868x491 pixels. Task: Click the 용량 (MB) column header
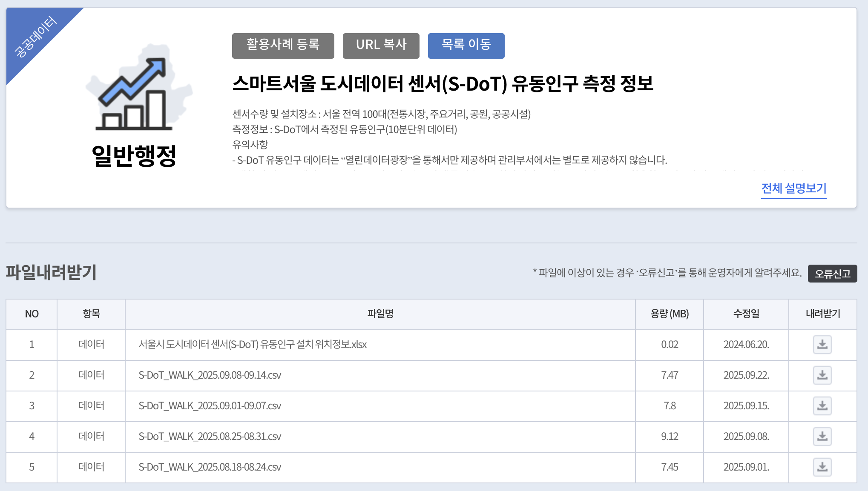pos(669,314)
